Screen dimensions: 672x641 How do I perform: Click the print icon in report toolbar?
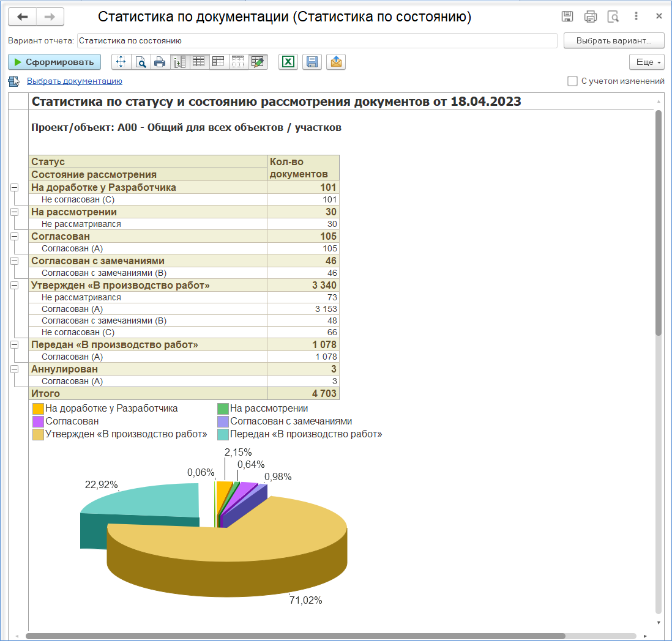coord(160,62)
